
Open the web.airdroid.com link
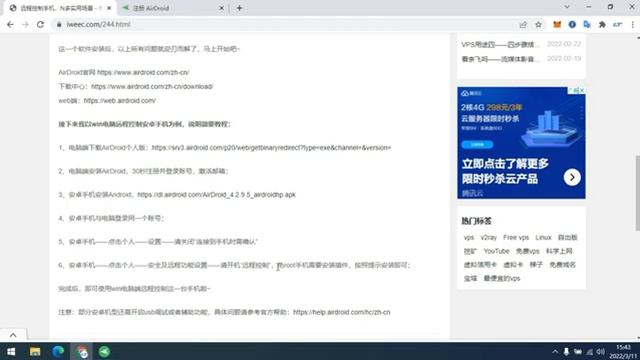pyautogui.click(x=120, y=100)
